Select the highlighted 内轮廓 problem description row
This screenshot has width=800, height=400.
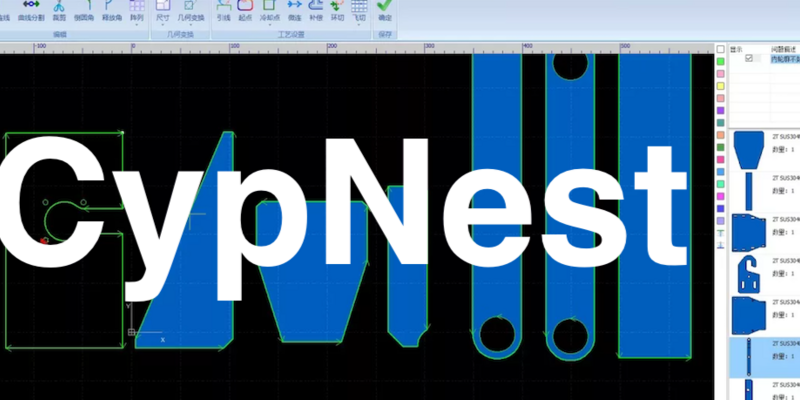(x=785, y=59)
